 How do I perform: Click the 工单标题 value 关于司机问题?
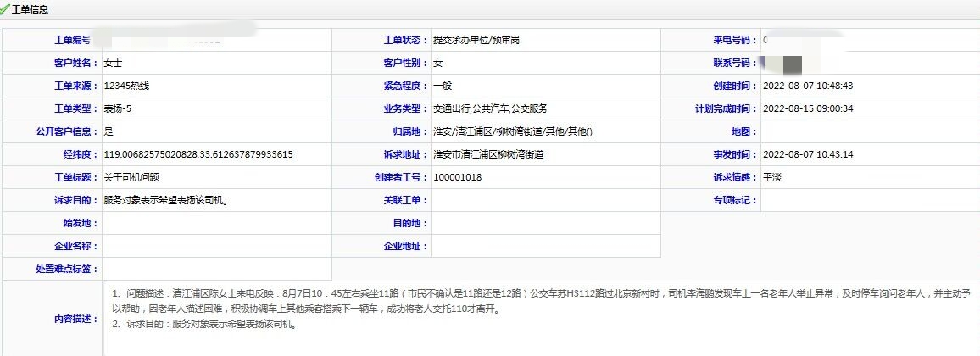(x=131, y=177)
